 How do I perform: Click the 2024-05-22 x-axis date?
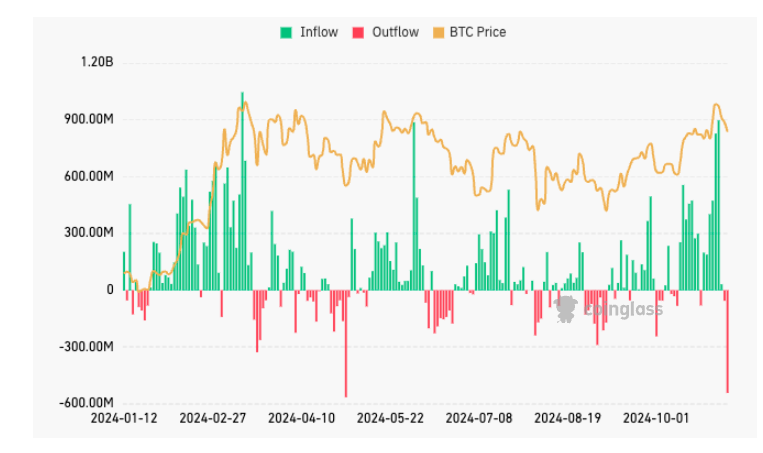[x=390, y=417]
